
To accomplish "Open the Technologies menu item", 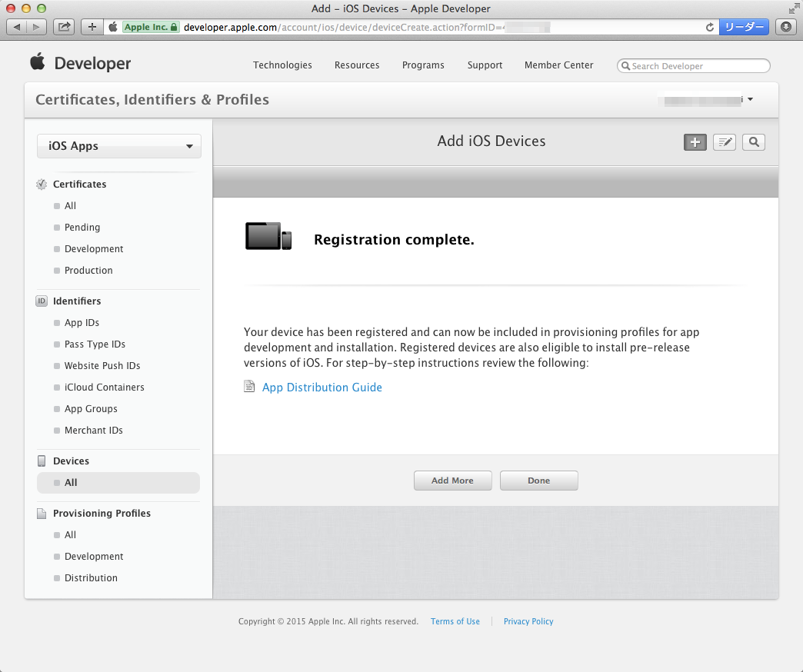I will [x=282, y=65].
